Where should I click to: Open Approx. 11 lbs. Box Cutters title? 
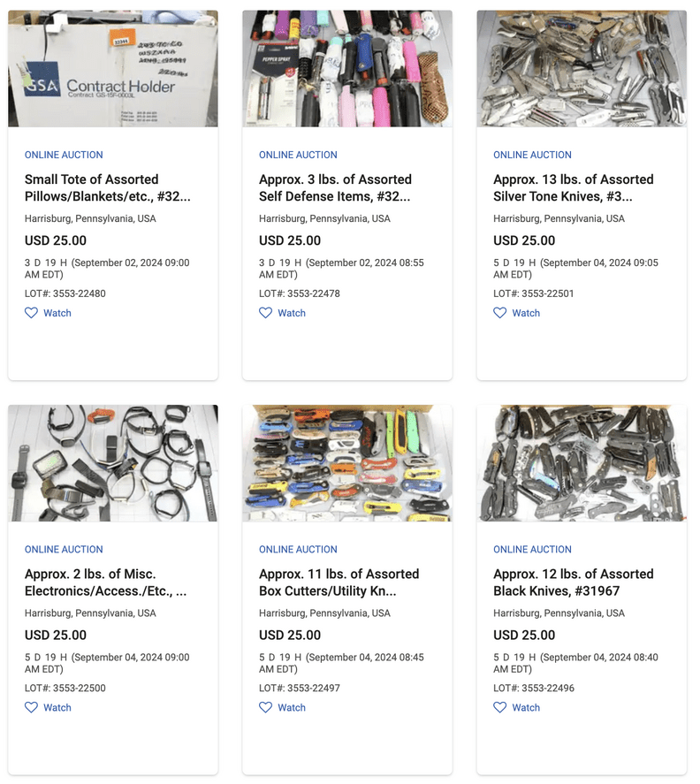(339, 582)
